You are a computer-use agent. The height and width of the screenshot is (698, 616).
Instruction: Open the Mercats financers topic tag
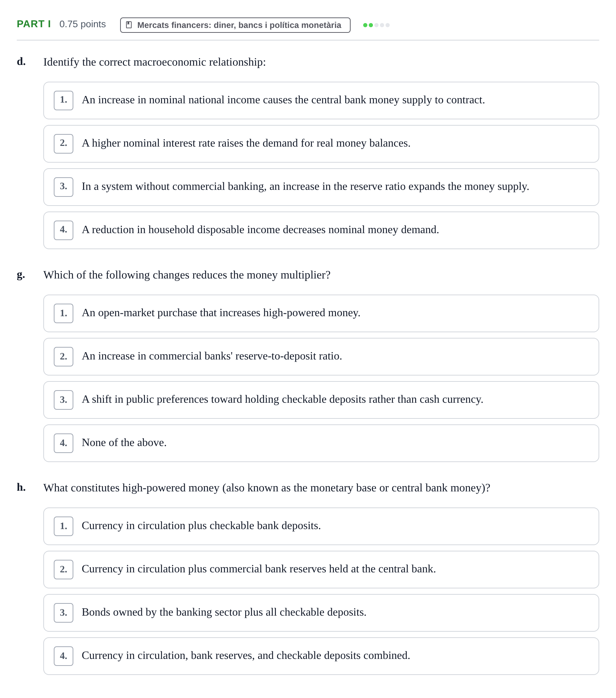click(x=235, y=25)
